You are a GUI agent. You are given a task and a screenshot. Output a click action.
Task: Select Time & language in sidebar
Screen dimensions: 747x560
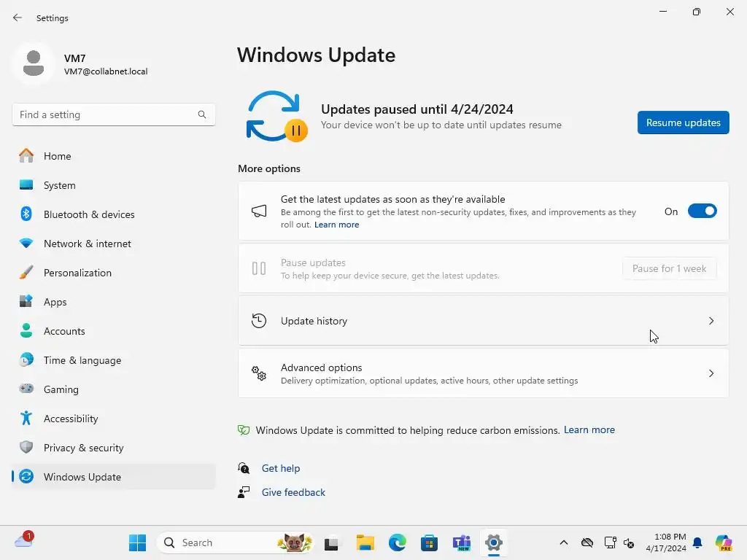click(113, 360)
